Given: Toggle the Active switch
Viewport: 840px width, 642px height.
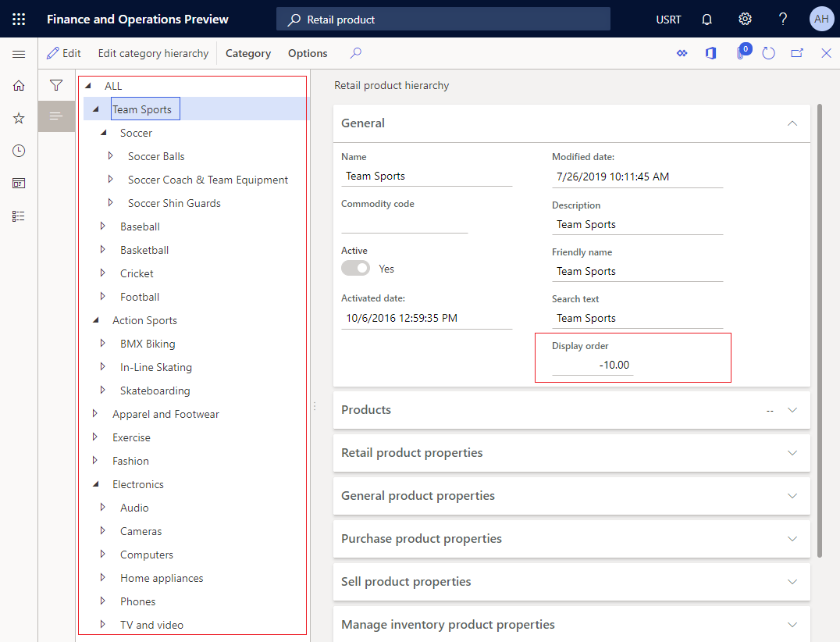Looking at the screenshot, I should coord(356,268).
